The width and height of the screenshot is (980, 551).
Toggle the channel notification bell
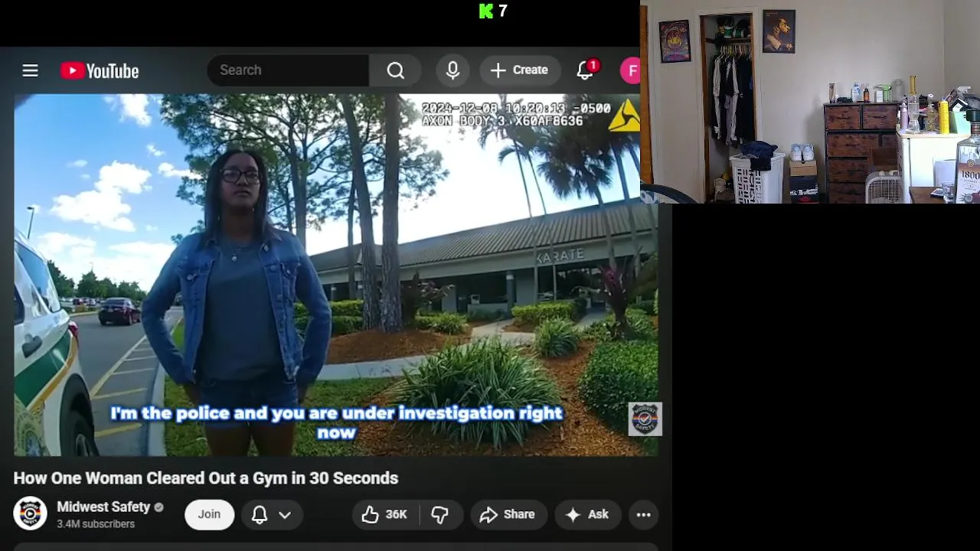[260, 514]
